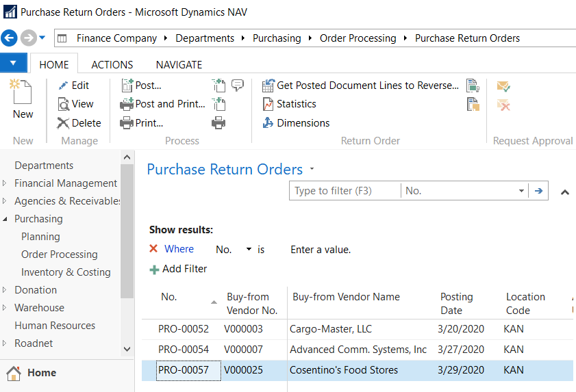Image resolution: width=576 pixels, height=392 pixels.
Task: Open the Purchase Return Orders title dropdown
Action: [x=312, y=168]
